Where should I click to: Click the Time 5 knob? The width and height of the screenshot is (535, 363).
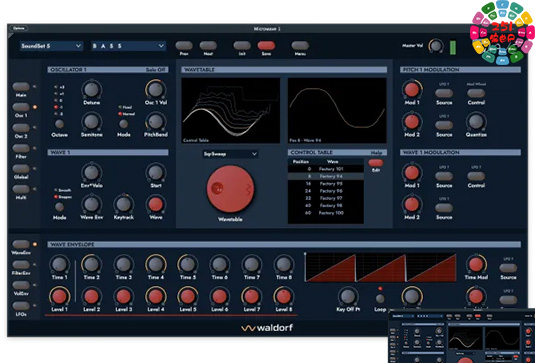(x=188, y=264)
